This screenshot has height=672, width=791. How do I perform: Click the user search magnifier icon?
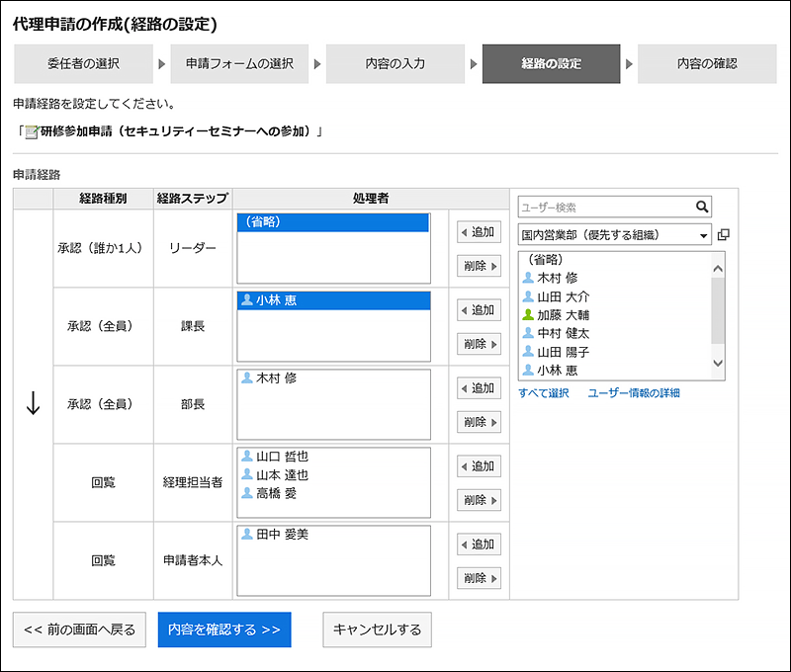coord(702,207)
